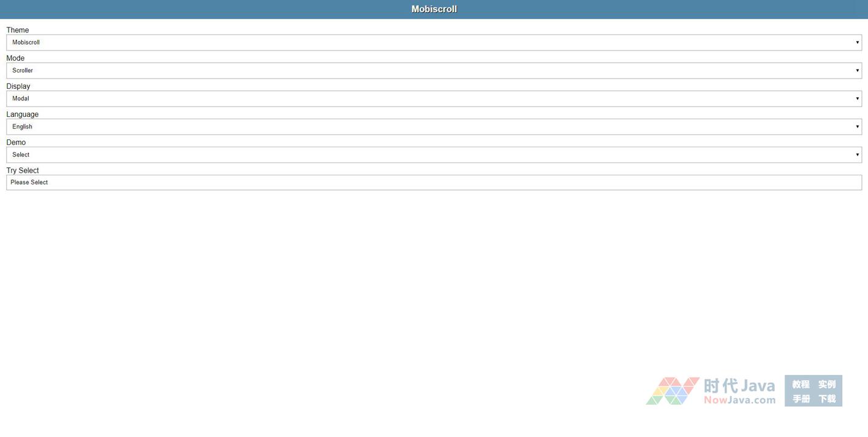Open the 教程 link

[800, 384]
